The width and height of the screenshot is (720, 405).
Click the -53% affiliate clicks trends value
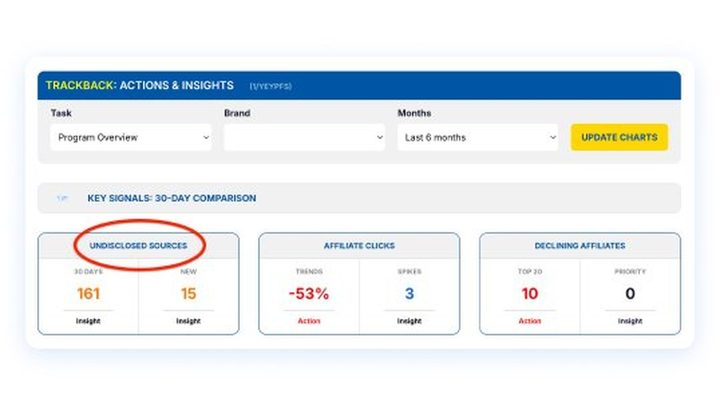(309, 293)
